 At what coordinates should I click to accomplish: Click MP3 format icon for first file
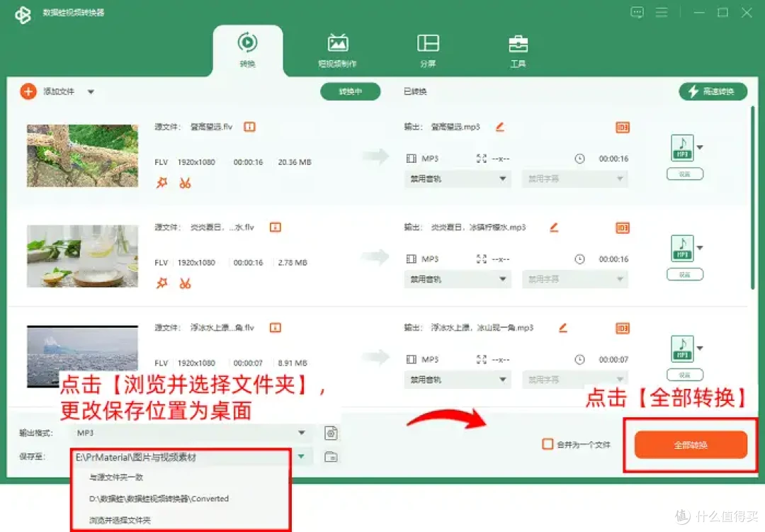tap(682, 147)
